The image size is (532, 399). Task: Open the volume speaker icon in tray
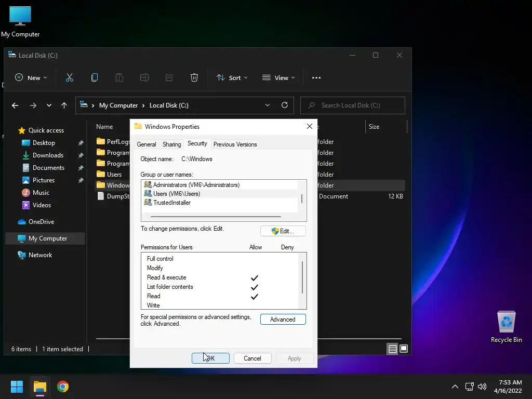[482, 387]
